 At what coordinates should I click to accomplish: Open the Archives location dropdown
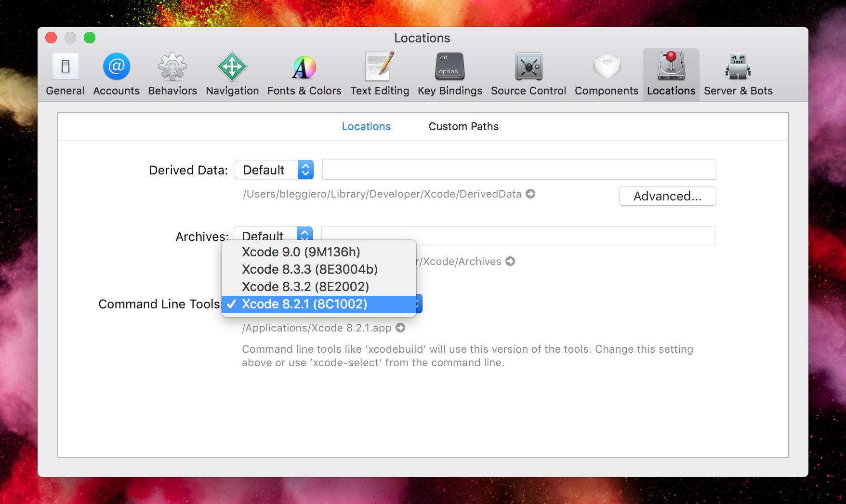tap(274, 236)
